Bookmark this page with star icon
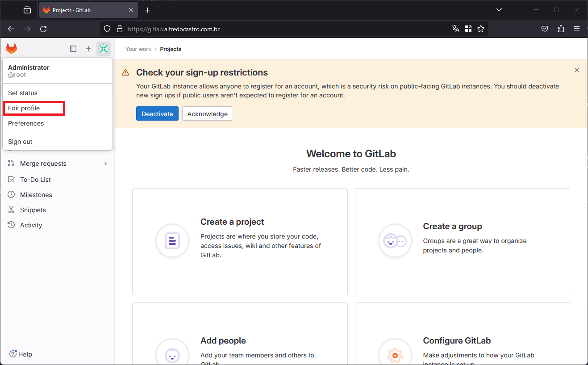This screenshot has height=365, width=588. point(481,29)
